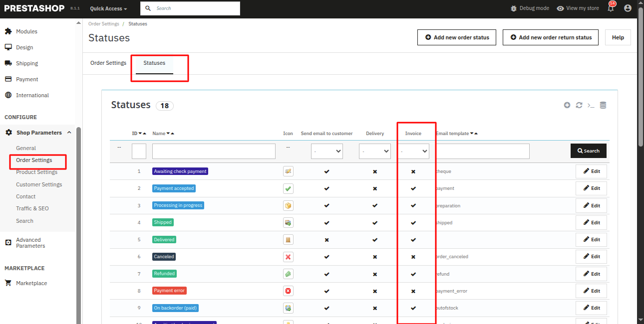
Task: Open the notifications bell icon
Action: [611, 8]
